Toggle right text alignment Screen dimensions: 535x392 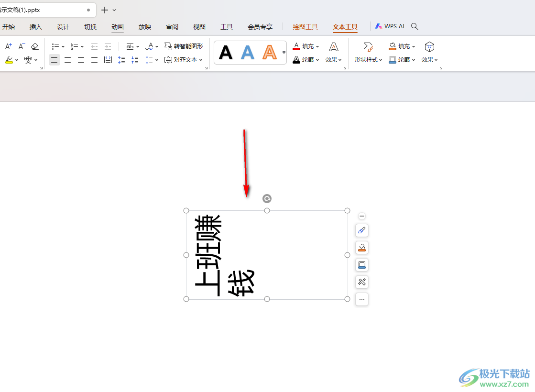(x=81, y=60)
